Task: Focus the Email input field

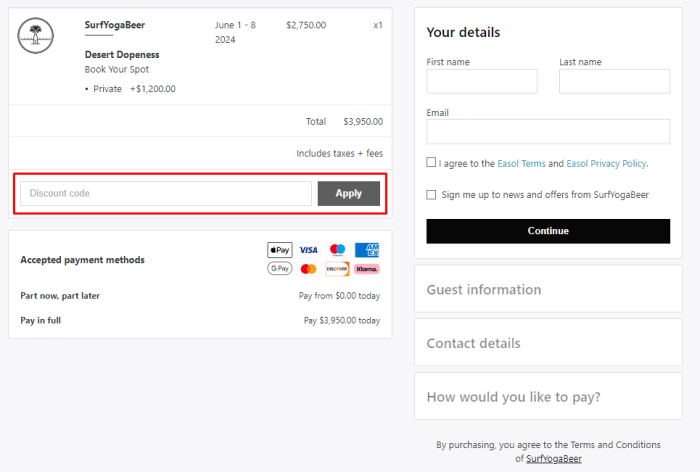Action: pyautogui.click(x=548, y=131)
